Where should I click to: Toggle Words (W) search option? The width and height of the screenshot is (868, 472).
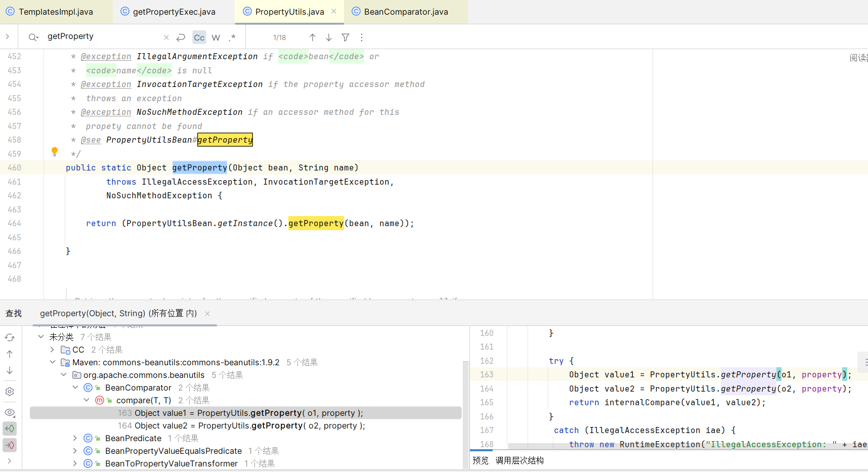(x=216, y=37)
